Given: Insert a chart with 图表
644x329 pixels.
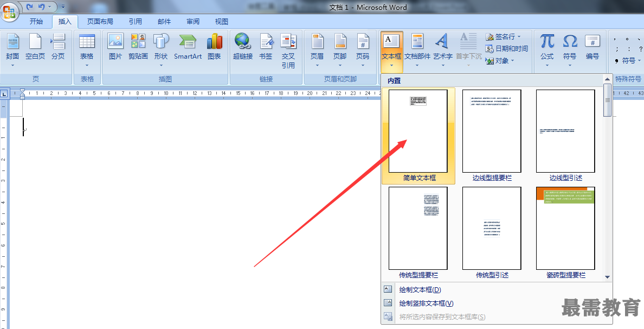Looking at the screenshot, I should point(214,47).
